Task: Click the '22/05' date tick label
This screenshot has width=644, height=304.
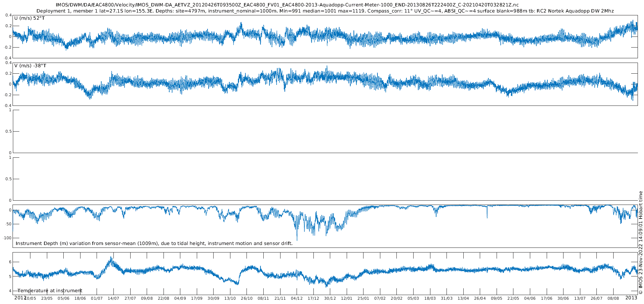Action: click(513, 298)
